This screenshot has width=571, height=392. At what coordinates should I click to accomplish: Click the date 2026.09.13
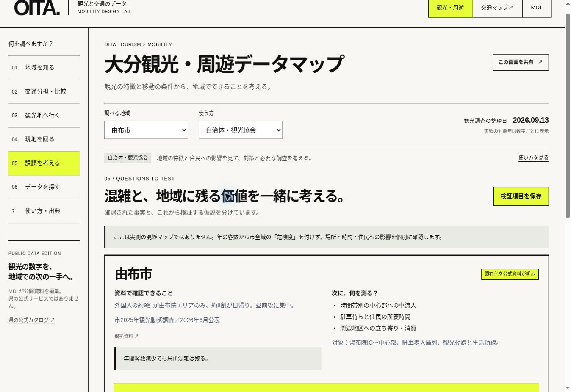tap(531, 120)
